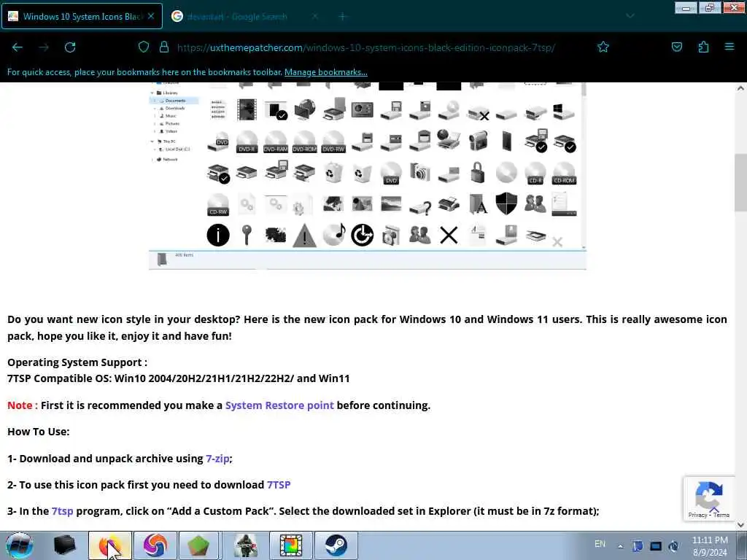Click the padlock icon in preview image
Image resolution: width=747 pixels, height=560 pixels.
coord(477,172)
